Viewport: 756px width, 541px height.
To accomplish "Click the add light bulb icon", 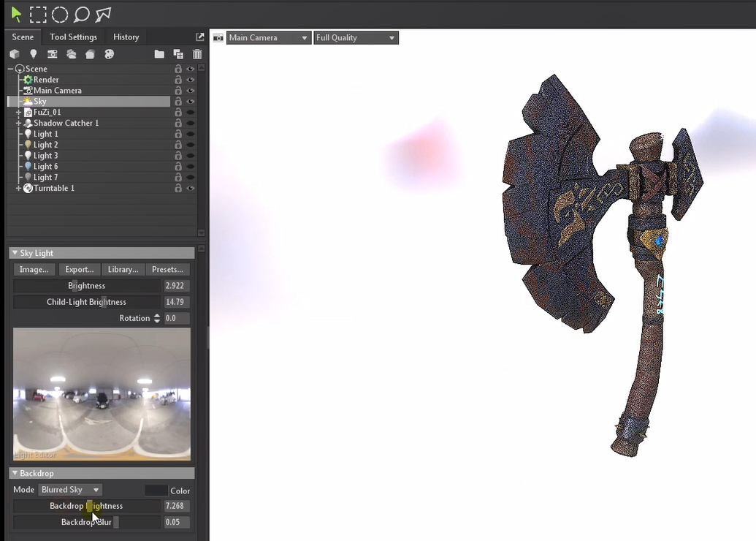I will tap(33, 54).
